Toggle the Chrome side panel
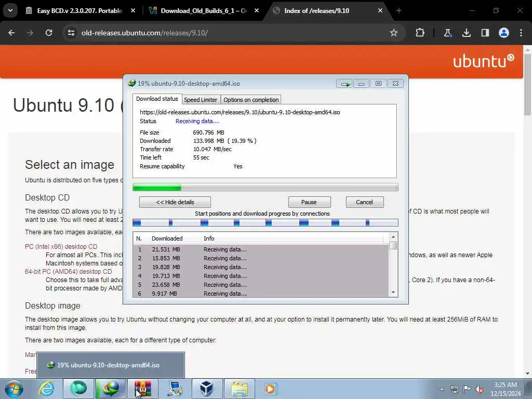Image resolution: width=532 pixels, height=399 pixels. [x=485, y=33]
